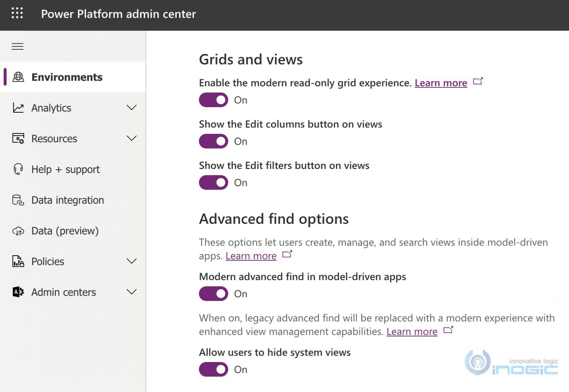Click the Help + support headset icon
This screenshot has width=569, height=392.
[x=18, y=169]
